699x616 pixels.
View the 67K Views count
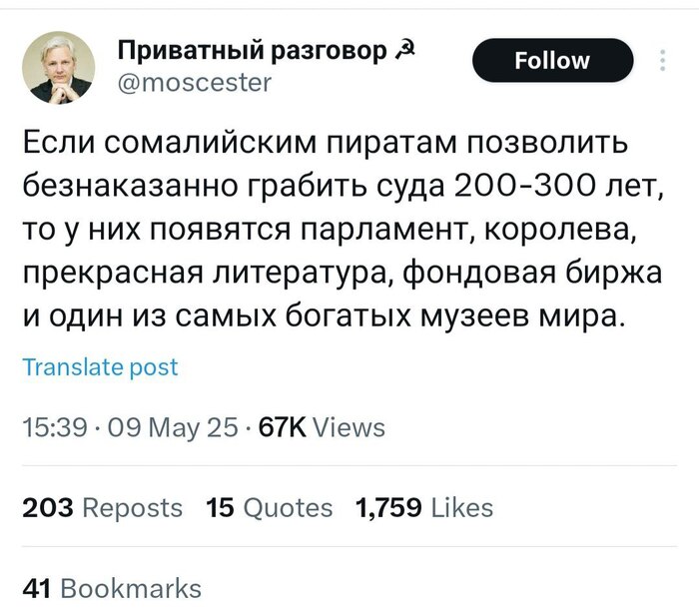(x=322, y=428)
